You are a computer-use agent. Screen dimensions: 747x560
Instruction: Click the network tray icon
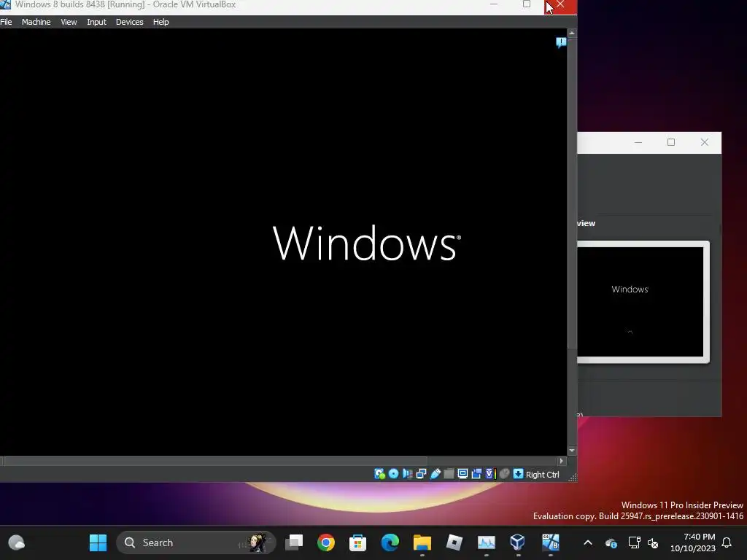634,542
